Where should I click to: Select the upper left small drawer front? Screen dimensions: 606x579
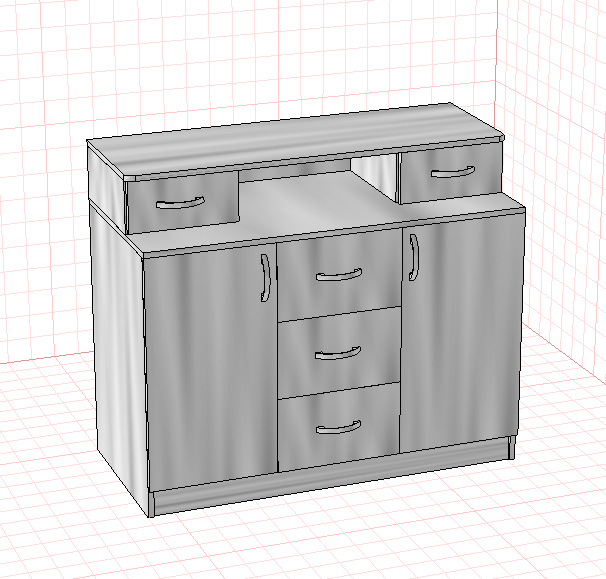tap(182, 202)
